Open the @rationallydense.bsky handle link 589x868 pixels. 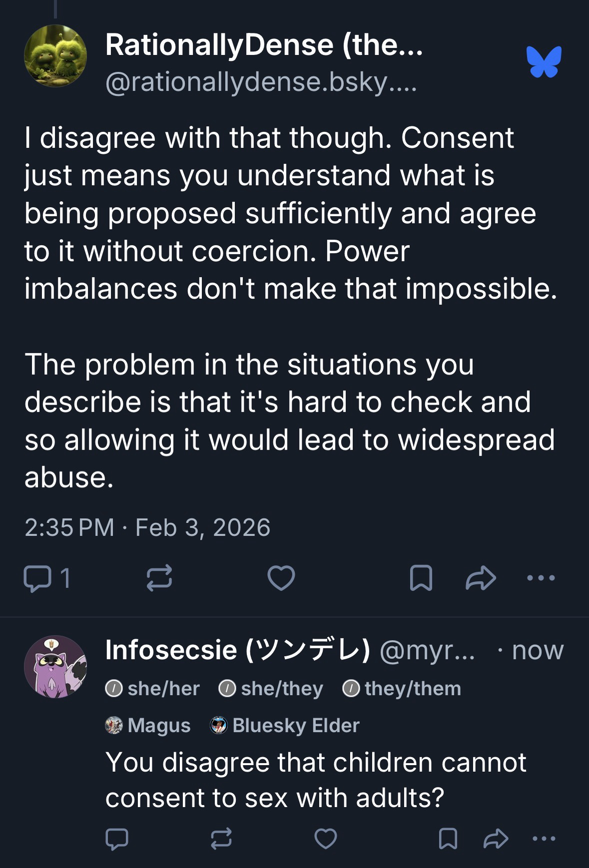[x=260, y=82]
